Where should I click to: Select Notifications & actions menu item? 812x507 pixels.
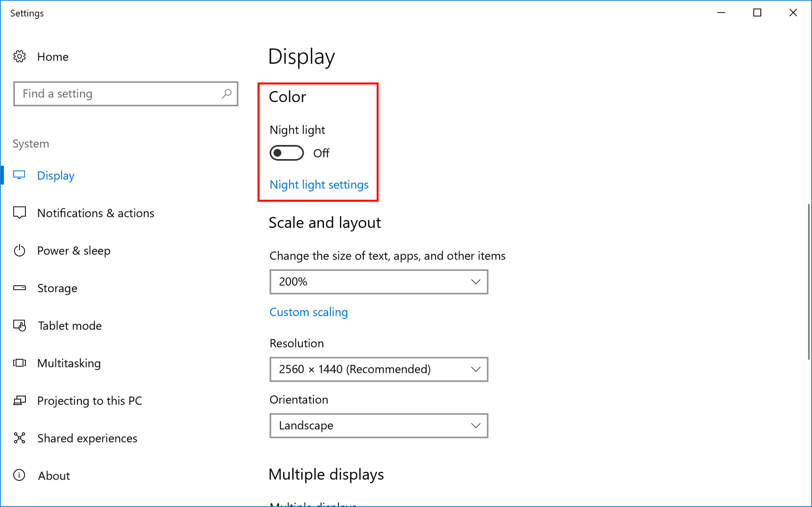coord(95,212)
